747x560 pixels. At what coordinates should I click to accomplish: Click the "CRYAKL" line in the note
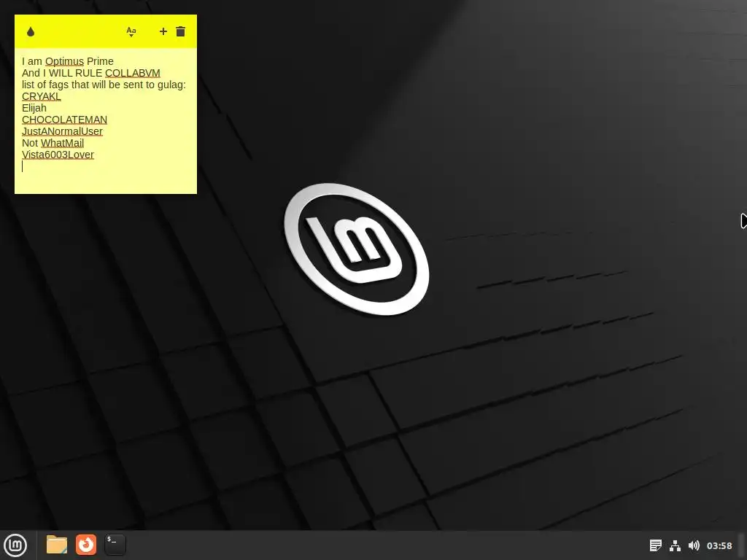click(x=42, y=96)
